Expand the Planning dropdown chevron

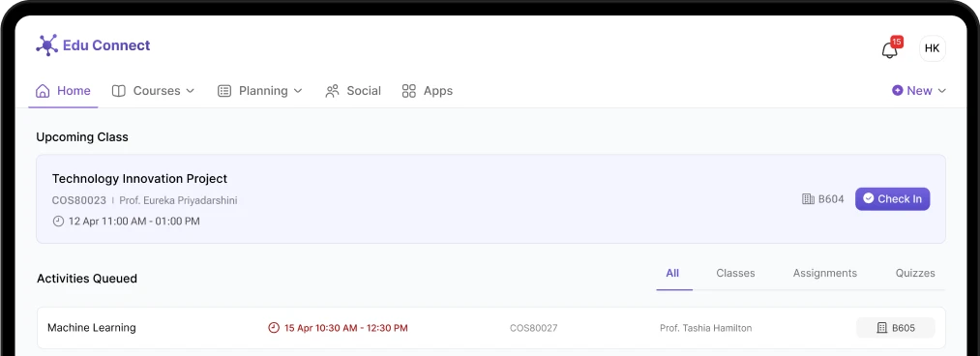298,91
